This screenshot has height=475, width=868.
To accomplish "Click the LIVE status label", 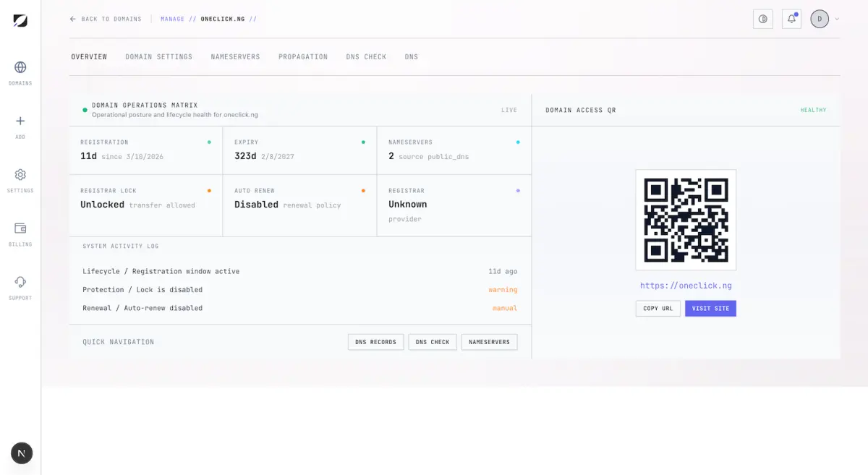I will [x=509, y=110].
